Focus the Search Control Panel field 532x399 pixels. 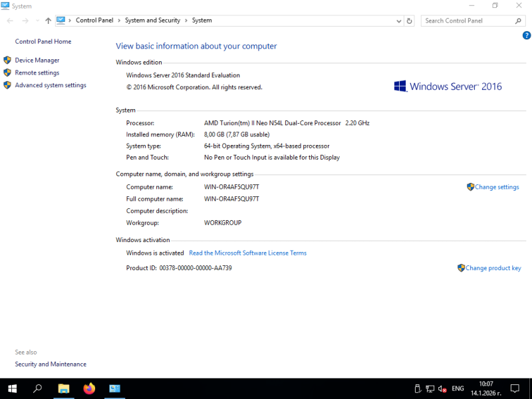click(x=467, y=21)
